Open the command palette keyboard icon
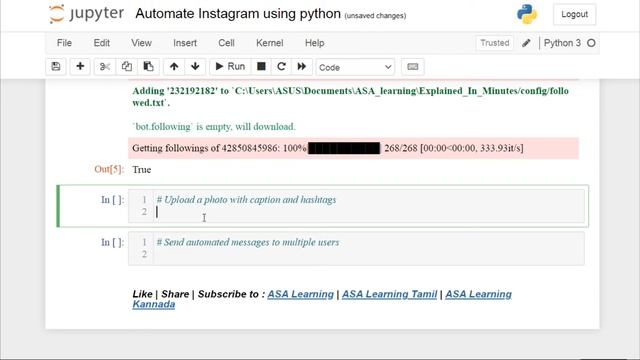The height and width of the screenshot is (360, 640). point(413,67)
